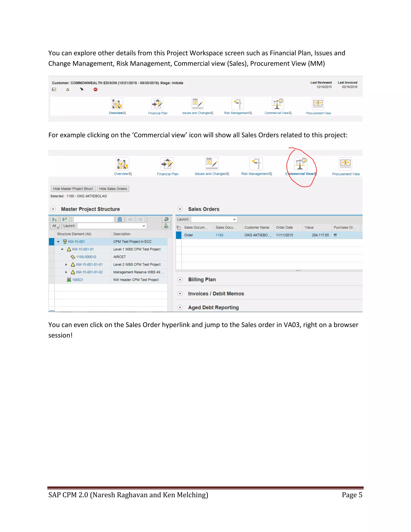The image size is (411, 532).
Task: Open sales order 1189 hyperlink
Action: 219,235
